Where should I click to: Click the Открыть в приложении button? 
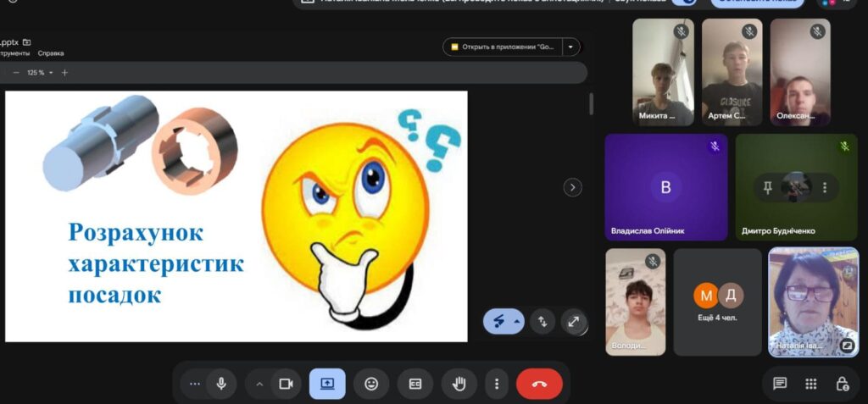[503, 47]
